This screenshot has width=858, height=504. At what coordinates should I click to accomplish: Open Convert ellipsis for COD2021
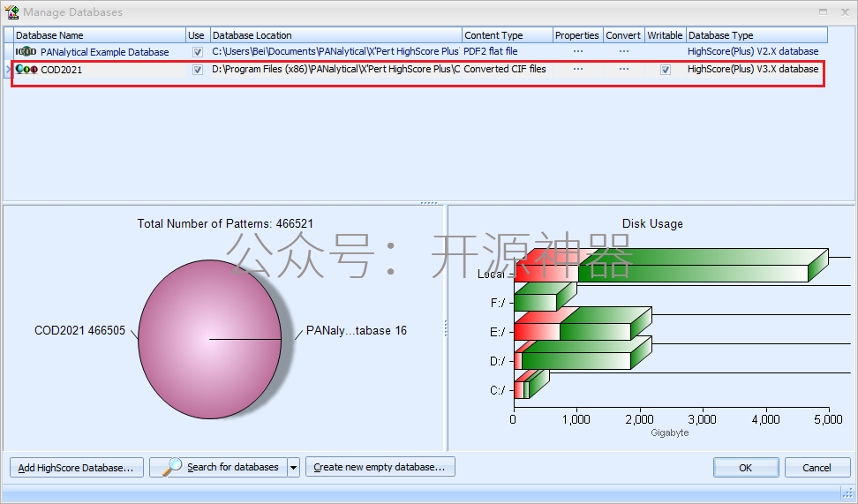[624, 69]
